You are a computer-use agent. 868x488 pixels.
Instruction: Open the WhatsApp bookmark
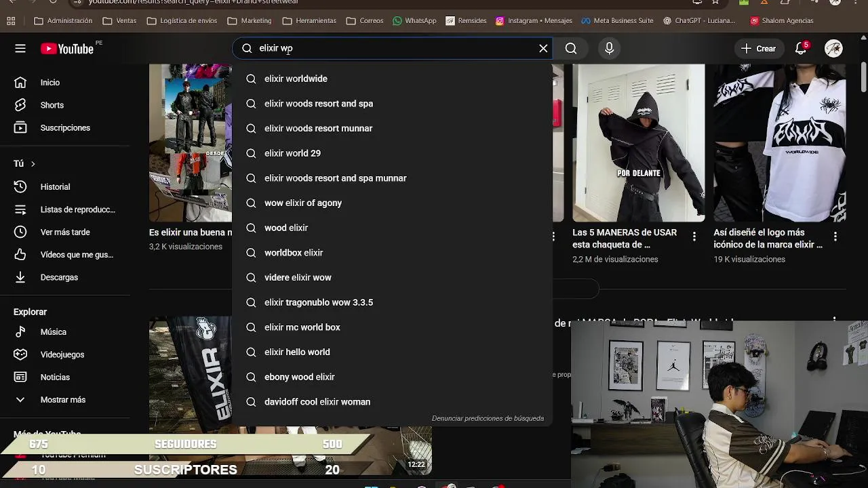coord(414,21)
